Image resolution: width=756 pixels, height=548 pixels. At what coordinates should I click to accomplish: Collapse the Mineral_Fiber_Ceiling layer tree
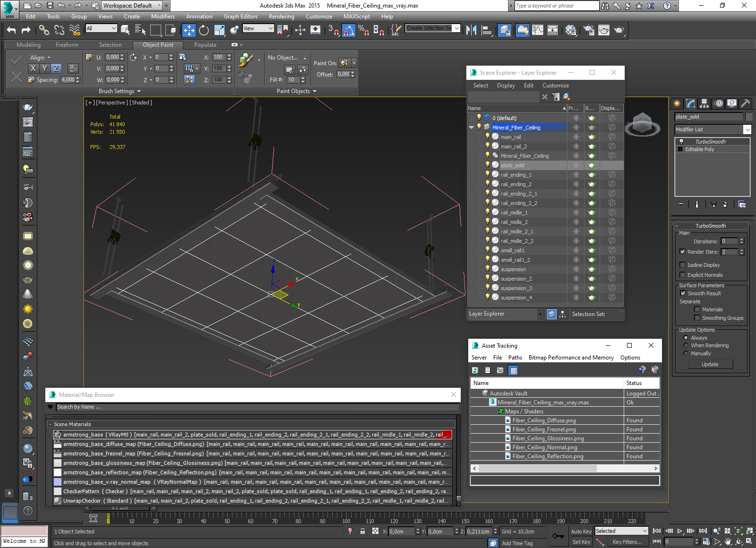click(x=471, y=128)
